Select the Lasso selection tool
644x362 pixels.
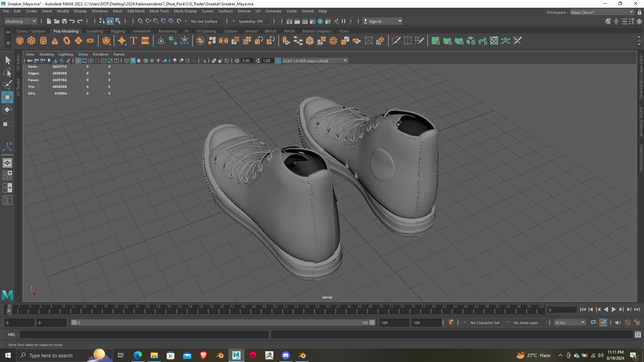point(7,72)
